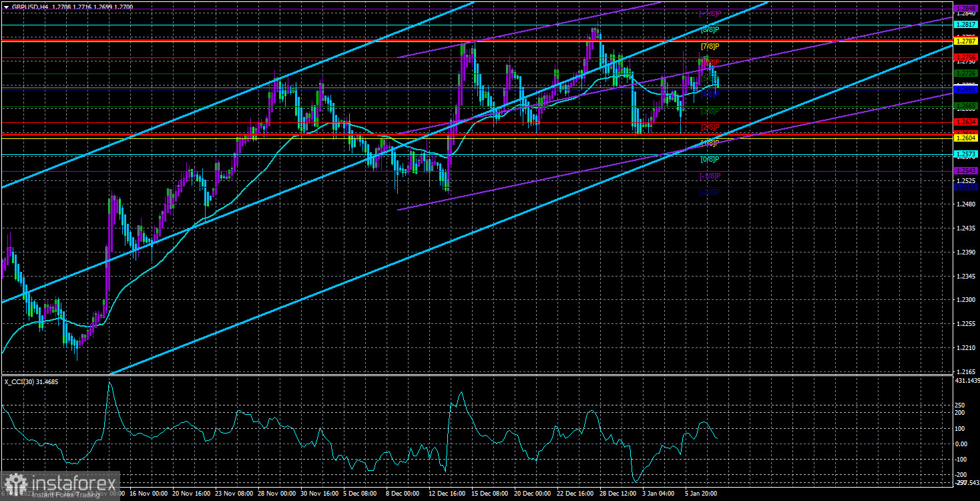Viewport: 980px width, 501px height.
Task: Click the 16 Nov 00:00 time axis label
Action: (x=150, y=494)
